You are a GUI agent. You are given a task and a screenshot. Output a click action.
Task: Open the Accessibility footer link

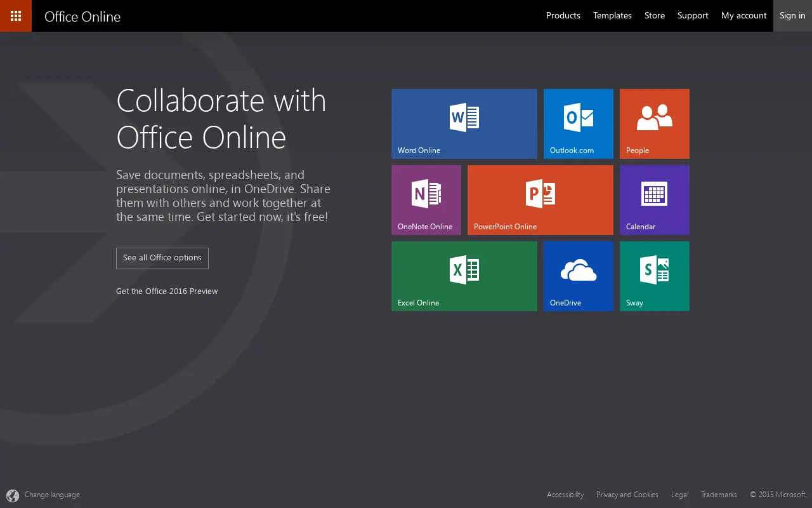click(x=565, y=495)
